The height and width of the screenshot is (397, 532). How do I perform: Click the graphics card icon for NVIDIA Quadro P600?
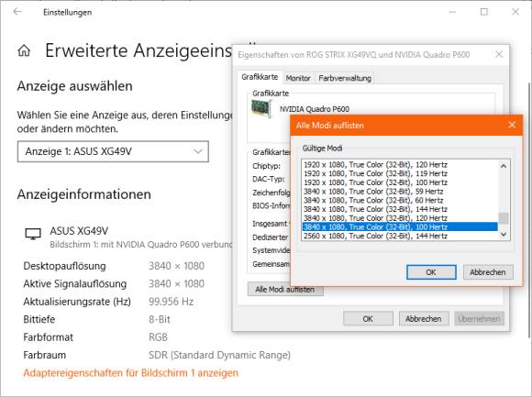261,109
